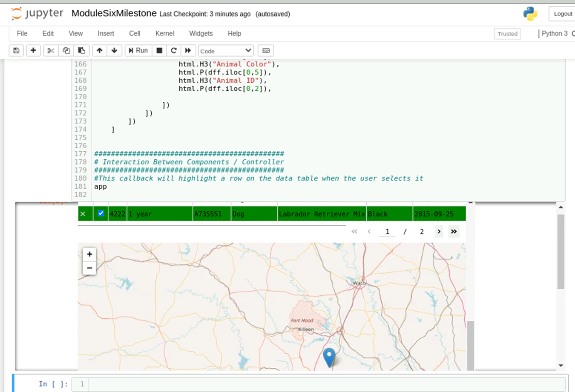The height and width of the screenshot is (392, 575).
Task: Click the blue map location marker
Action: click(x=329, y=357)
